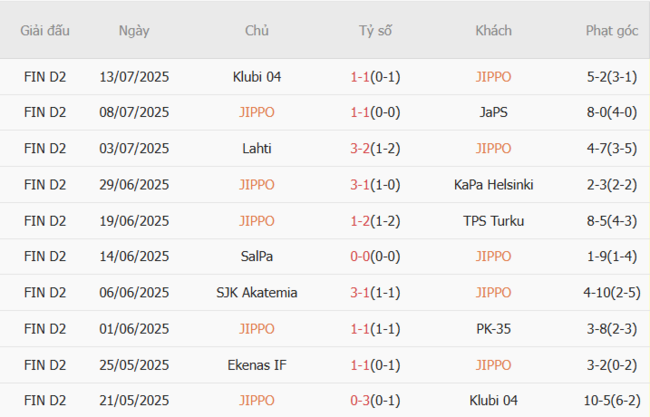Click the 3-2 score of Lahti match
Image resolution: width=650 pixels, height=417 pixels.
361,148
